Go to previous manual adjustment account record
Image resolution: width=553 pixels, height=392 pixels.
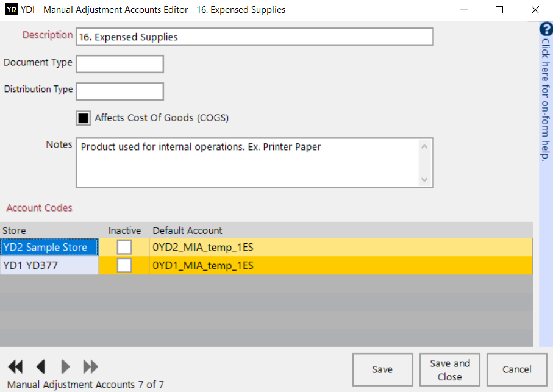point(41,366)
